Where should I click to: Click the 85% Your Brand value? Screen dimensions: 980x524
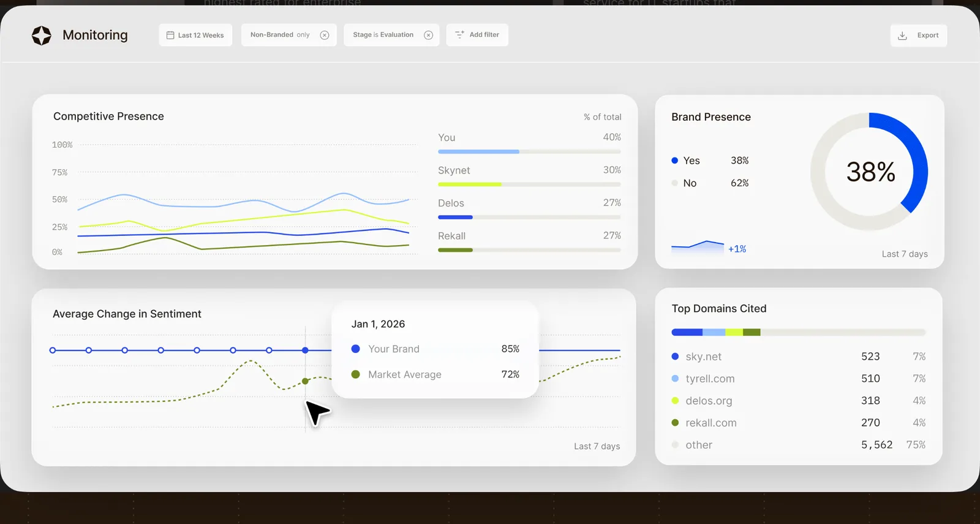tap(510, 349)
